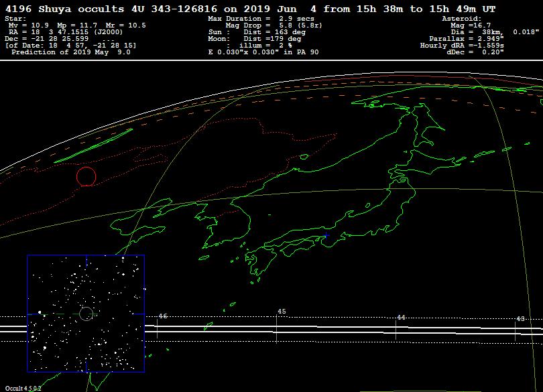The width and height of the screenshot is (543, 392).
Task: Select the "Sun : Dist = 163 deg" line
Action: click(257, 32)
